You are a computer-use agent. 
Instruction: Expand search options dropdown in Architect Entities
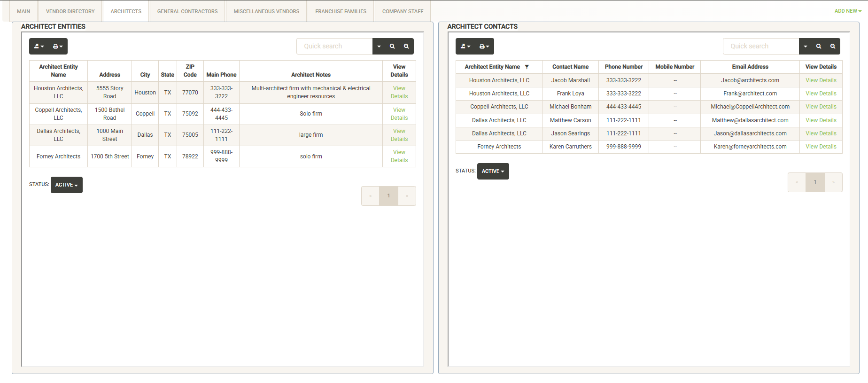[379, 47]
